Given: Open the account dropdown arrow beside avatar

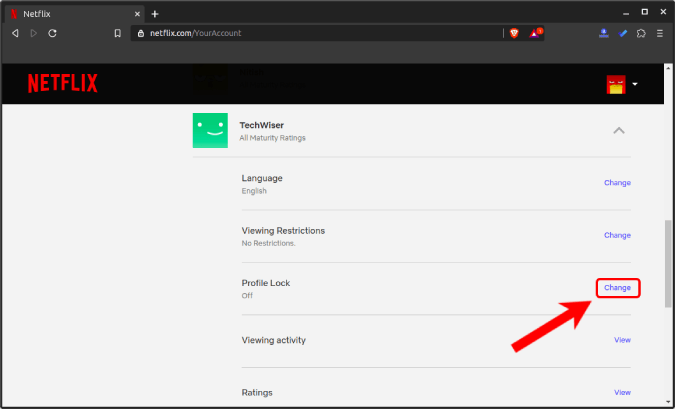Looking at the screenshot, I should tap(635, 84).
